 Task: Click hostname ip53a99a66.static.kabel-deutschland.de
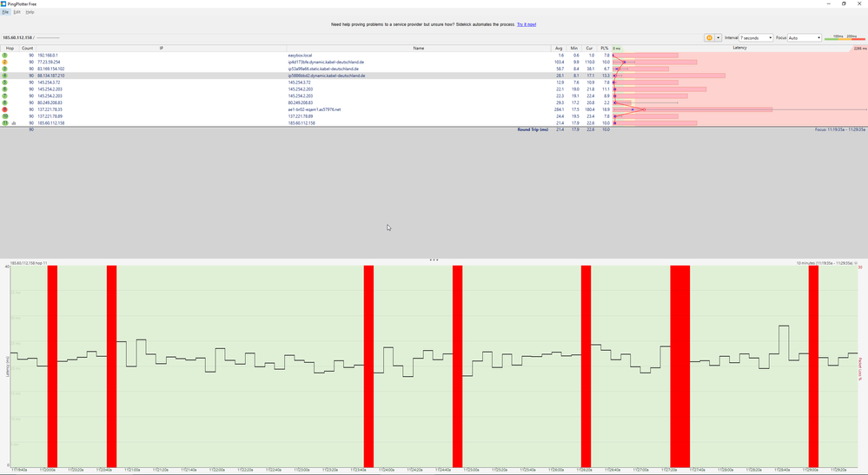tap(323, 69)
